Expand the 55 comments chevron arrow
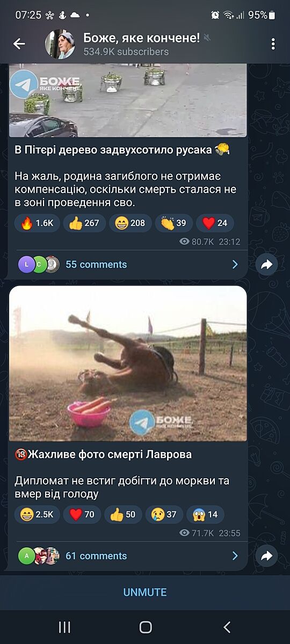The width and height of the screenshot is (290, 644). (235, 265)
